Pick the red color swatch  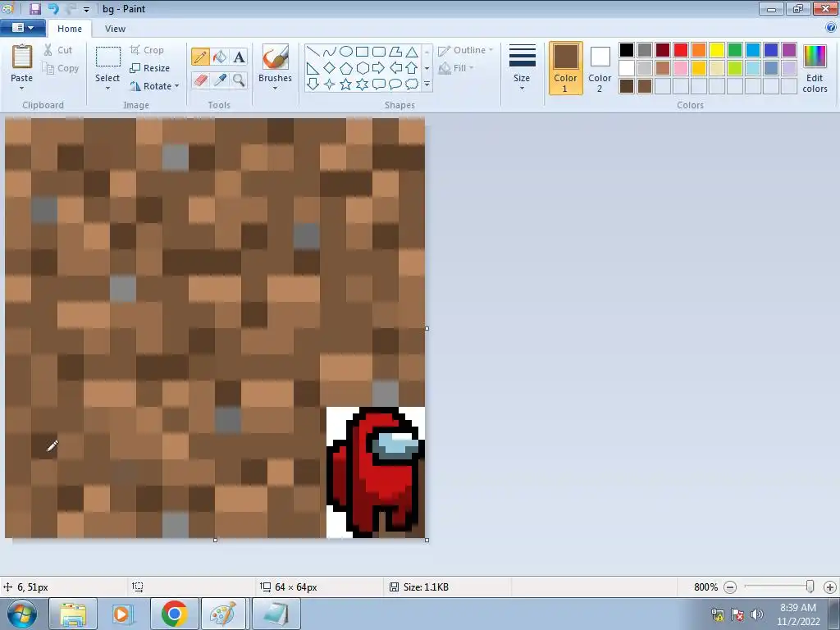click(681, 50)
